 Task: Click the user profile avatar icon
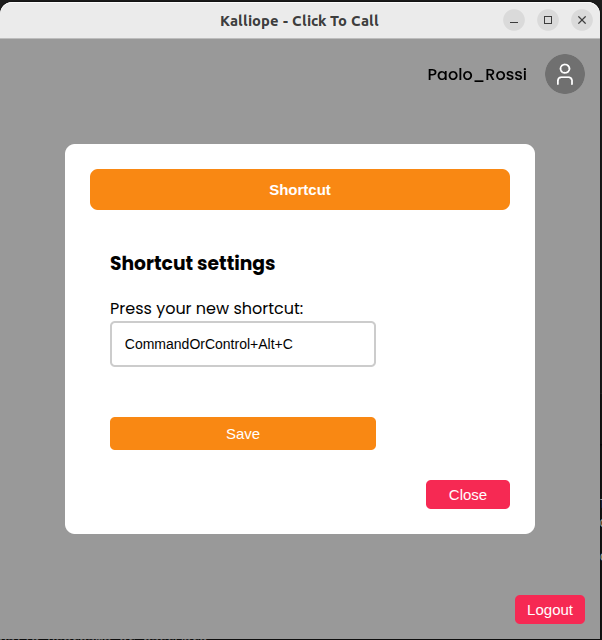[x=564, y=74]
